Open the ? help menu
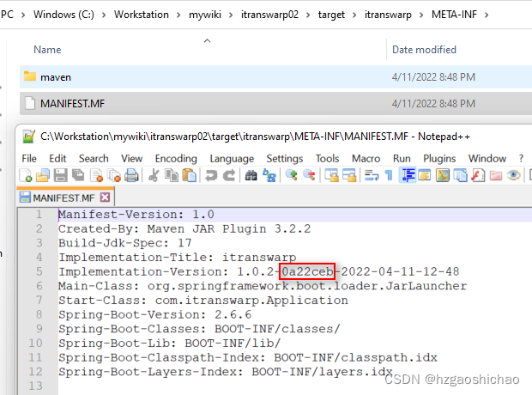This screenshot has width=532, height=395. [x=521, y=159]
